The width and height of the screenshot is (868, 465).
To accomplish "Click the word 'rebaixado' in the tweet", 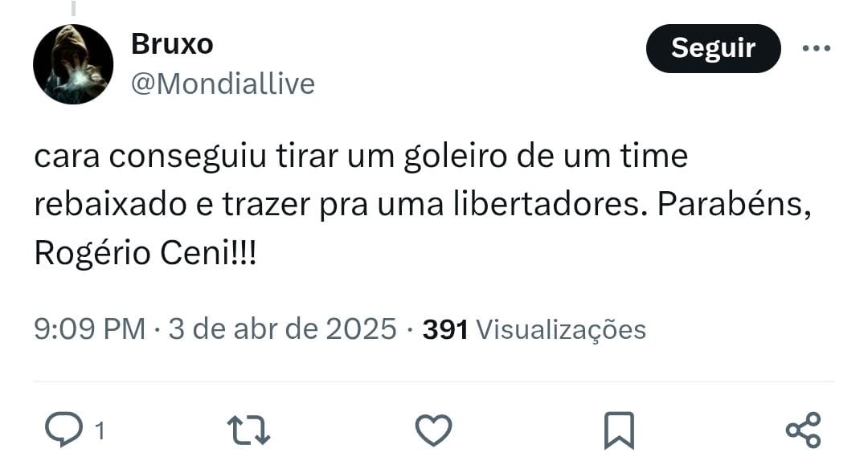I will point(110,204).
